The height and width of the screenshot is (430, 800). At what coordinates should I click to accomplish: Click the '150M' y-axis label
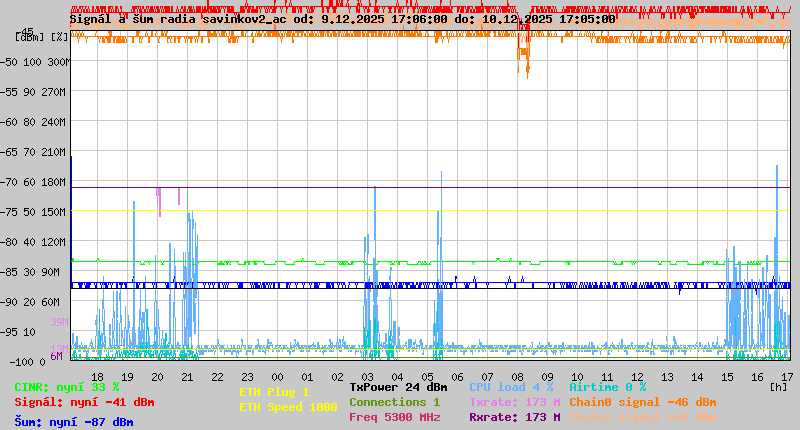(56, 212)
